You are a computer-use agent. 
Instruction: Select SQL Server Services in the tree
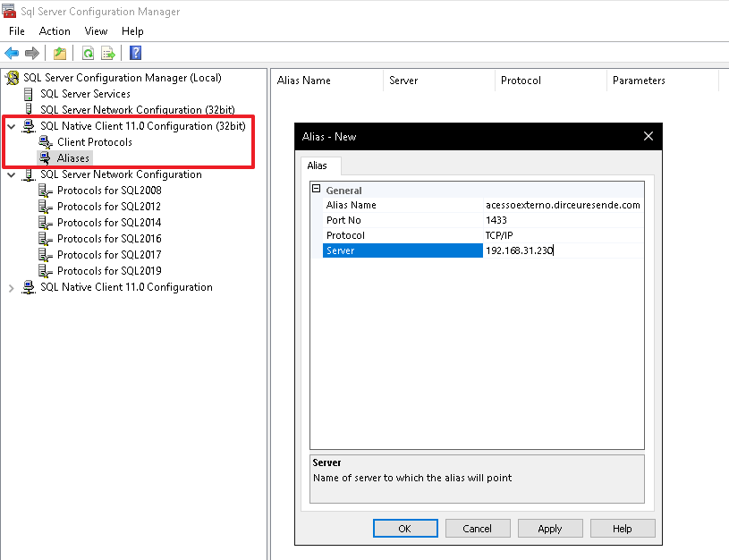85,94
